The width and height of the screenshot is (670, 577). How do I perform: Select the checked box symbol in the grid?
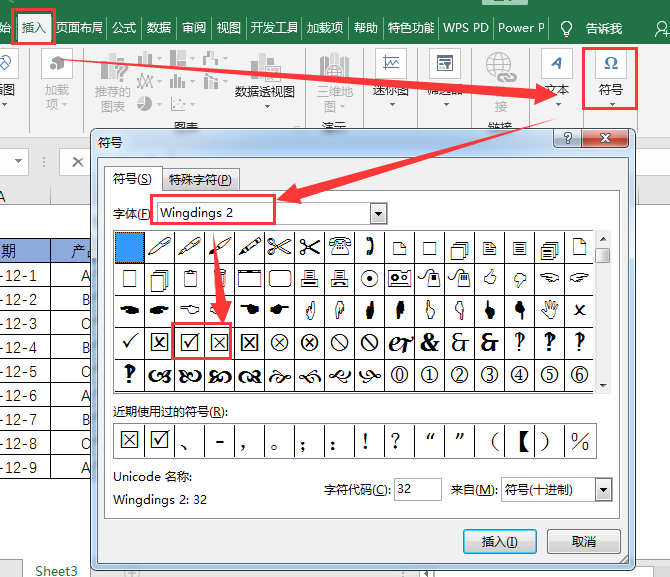click(189, 342)
